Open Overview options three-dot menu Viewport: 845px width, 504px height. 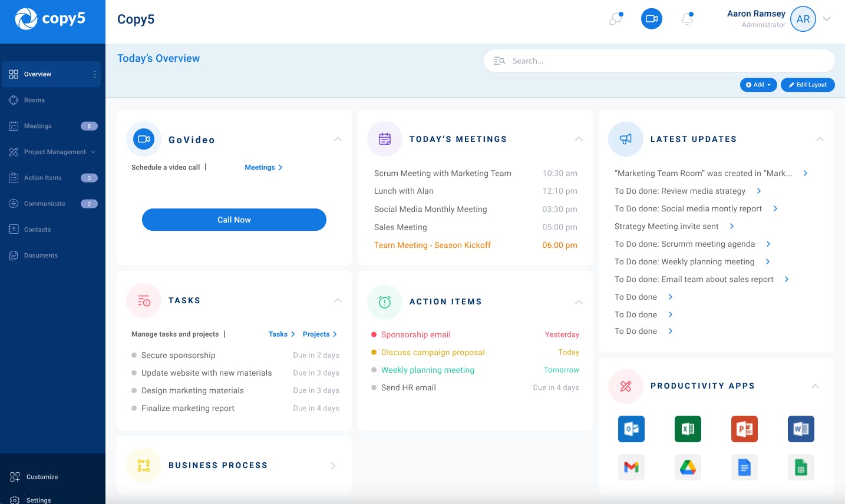pos(95,74)
